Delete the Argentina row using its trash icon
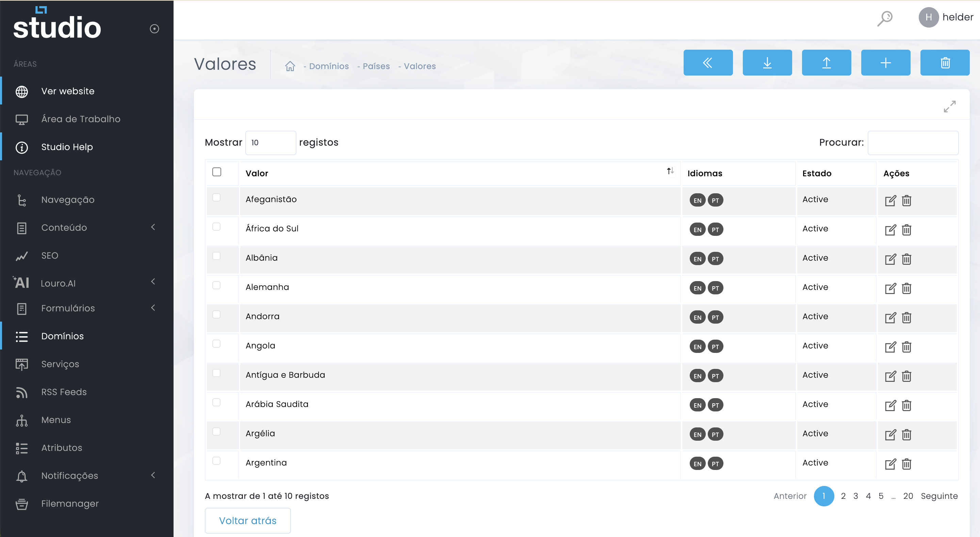Viewport: 980px width, 537px height. (x=906, y=464)
